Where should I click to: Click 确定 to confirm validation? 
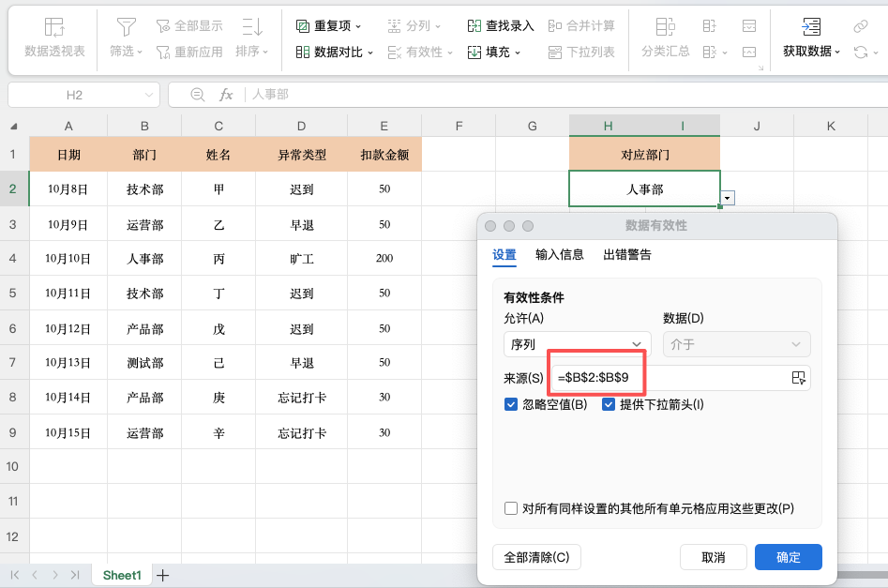pos(789,557)
